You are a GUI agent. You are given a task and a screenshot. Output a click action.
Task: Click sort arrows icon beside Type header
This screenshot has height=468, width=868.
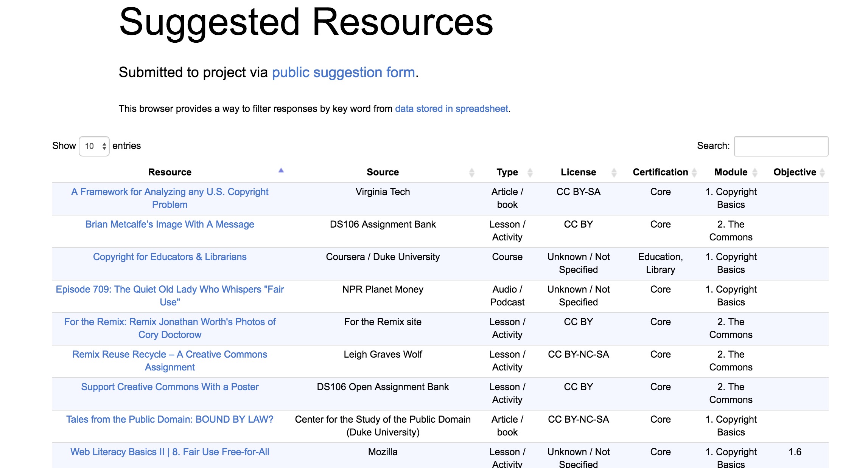(530, 173)
